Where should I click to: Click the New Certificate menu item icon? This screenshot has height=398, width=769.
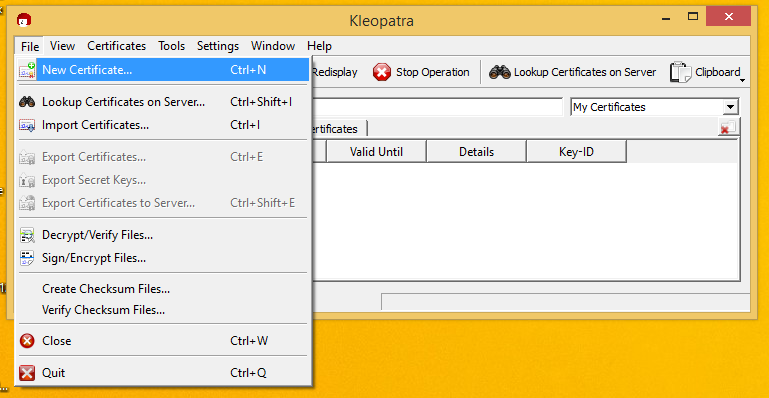click(27, 70)
